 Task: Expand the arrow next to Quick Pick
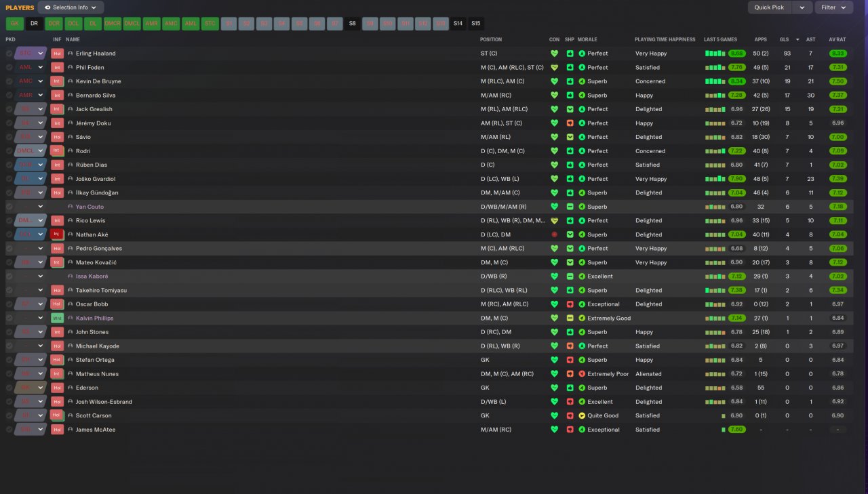[803, 7]
